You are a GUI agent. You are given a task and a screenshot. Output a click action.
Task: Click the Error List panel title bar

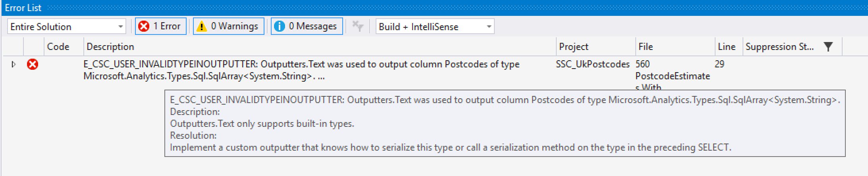click(x=397, y=8)
